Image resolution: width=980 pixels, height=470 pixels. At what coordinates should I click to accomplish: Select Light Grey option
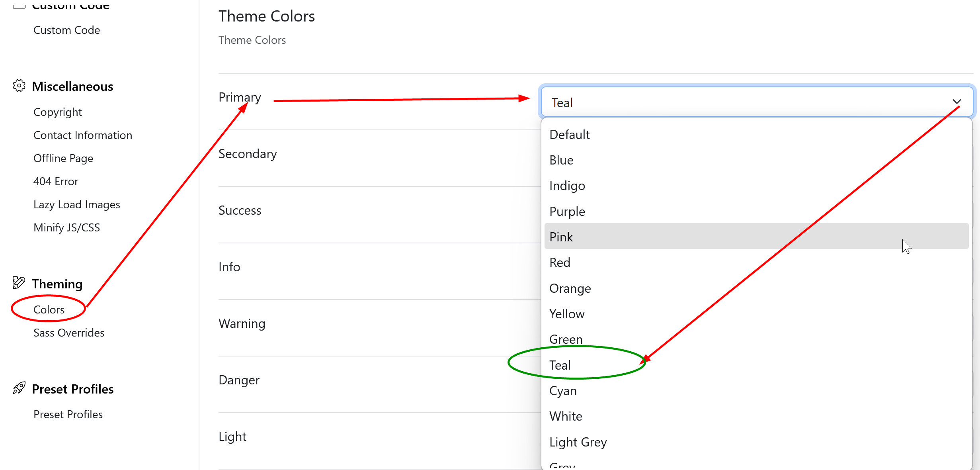pos(578,442)
